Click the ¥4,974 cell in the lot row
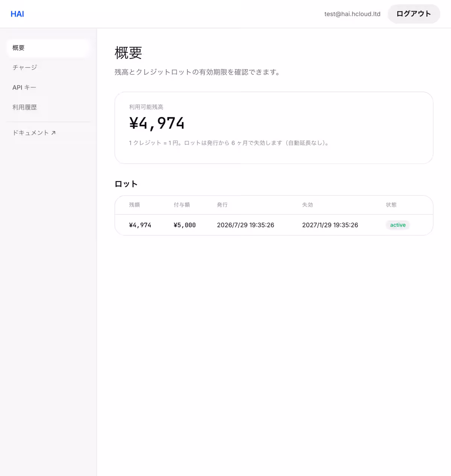This screenshot has height=476, width=451. [140, 225]
